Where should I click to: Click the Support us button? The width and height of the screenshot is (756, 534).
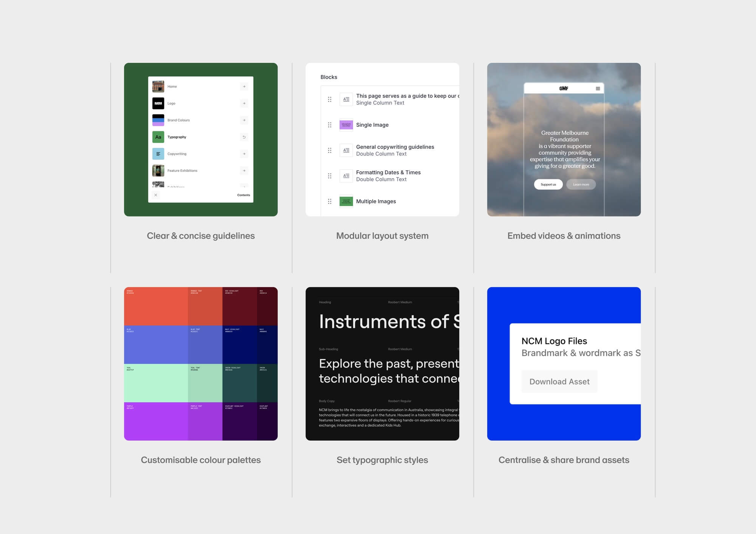click(548, 184)
